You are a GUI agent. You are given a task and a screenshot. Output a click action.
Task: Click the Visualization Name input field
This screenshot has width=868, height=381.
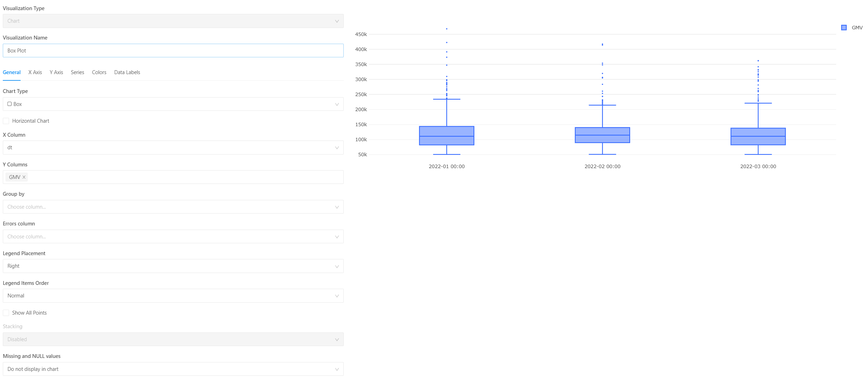(x=173, y=51)
